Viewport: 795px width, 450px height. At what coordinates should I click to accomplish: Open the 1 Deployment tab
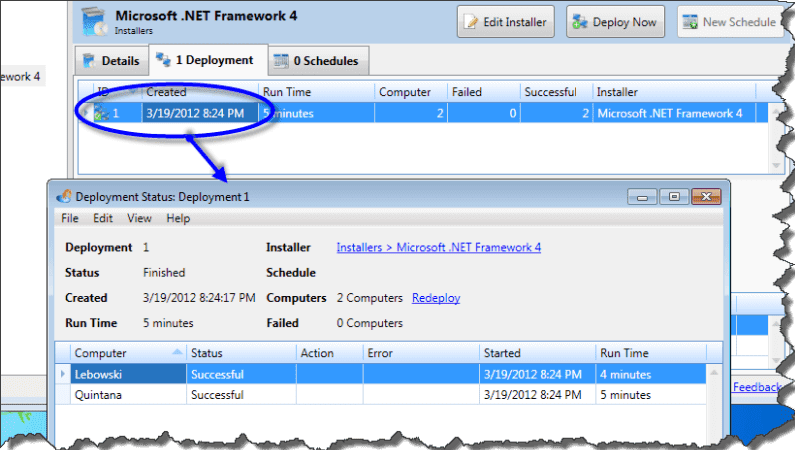[208, 60]
